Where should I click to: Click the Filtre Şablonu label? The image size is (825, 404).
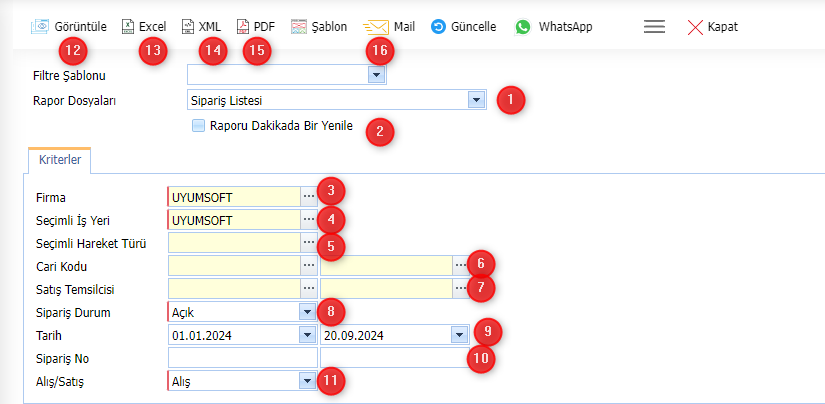tap(69, 76)
